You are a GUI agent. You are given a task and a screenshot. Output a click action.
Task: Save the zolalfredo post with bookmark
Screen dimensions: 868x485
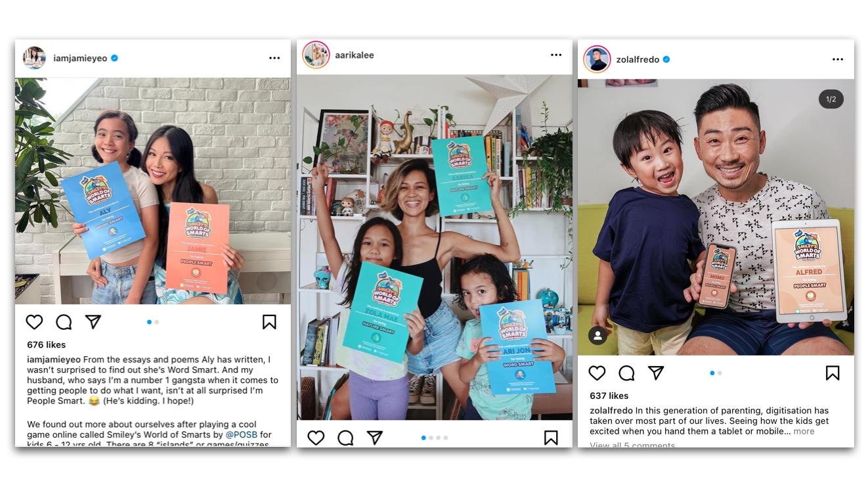(833, 373)
